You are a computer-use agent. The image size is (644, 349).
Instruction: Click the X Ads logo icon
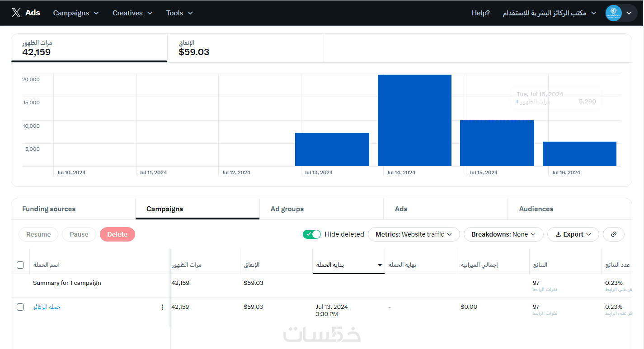(16, 13)
